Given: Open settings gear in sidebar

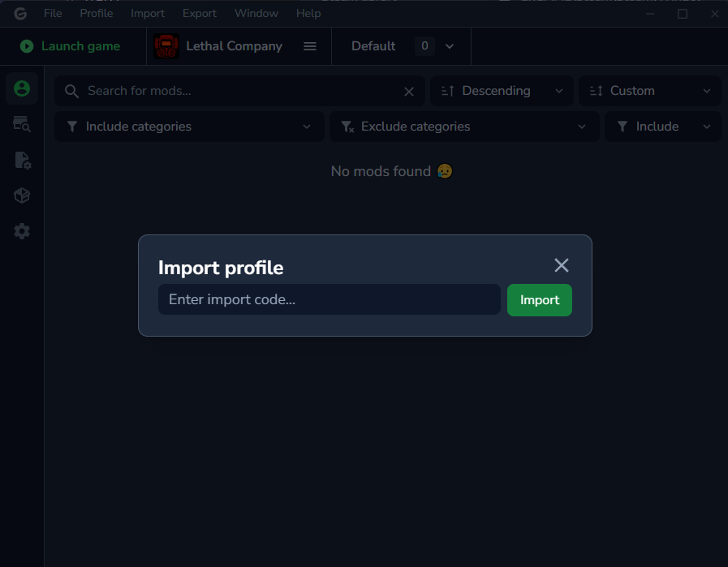Looking at the screenshot, I should [22, 231].
